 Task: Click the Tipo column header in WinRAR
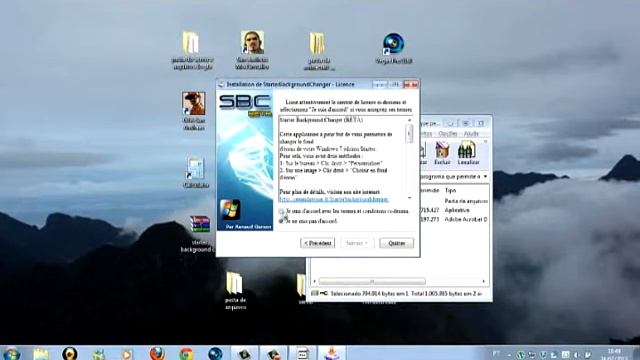click(451, 191)
